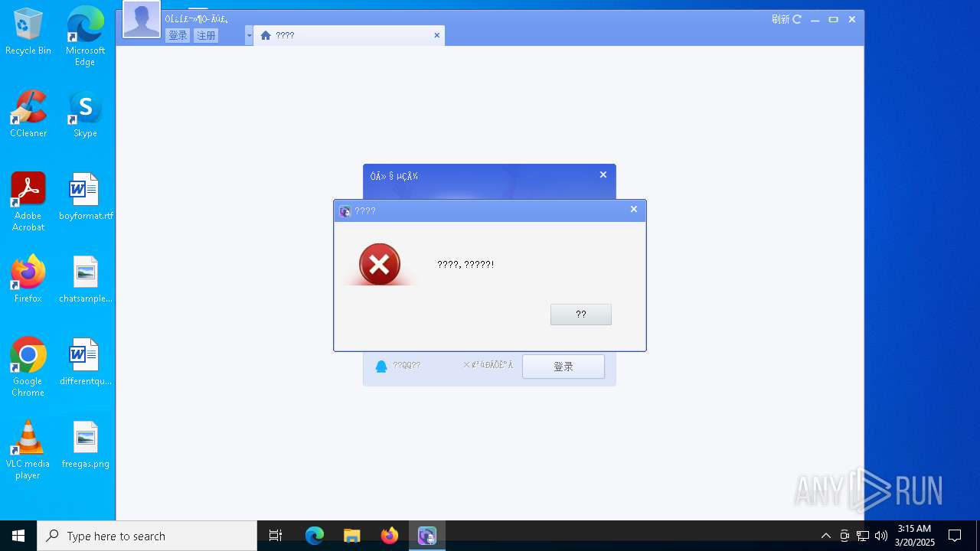Click the home icon on the tab
The height and width of the screenshot is (551, 980).
(266, 35)
